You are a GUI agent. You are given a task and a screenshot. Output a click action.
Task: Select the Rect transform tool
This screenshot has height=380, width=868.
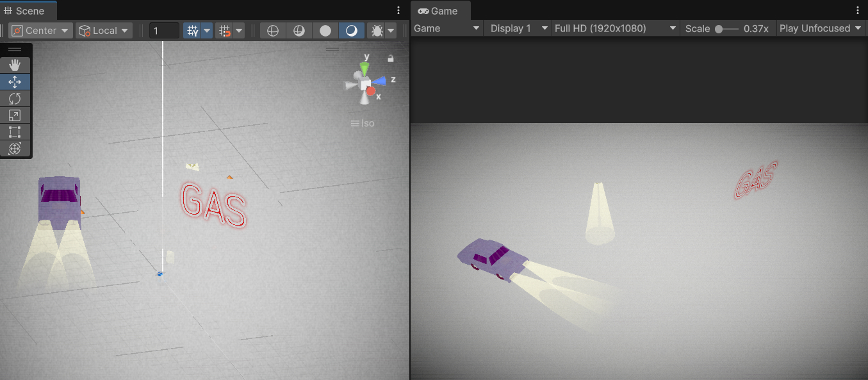15,132
